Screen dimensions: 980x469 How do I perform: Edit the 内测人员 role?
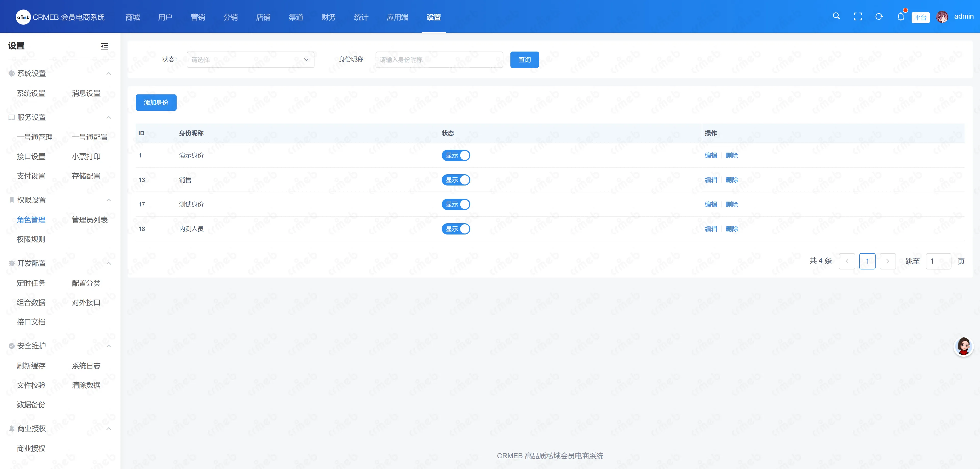click(711, 229)
